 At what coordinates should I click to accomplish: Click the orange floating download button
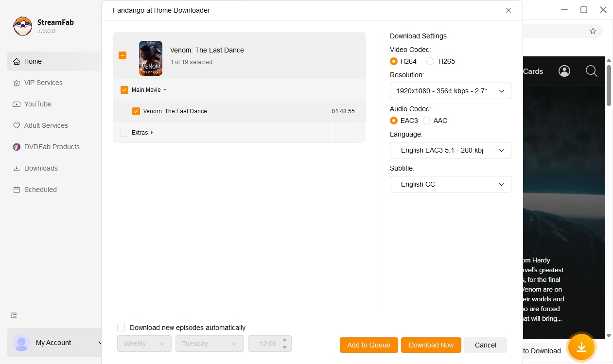(x=581, y=347)
